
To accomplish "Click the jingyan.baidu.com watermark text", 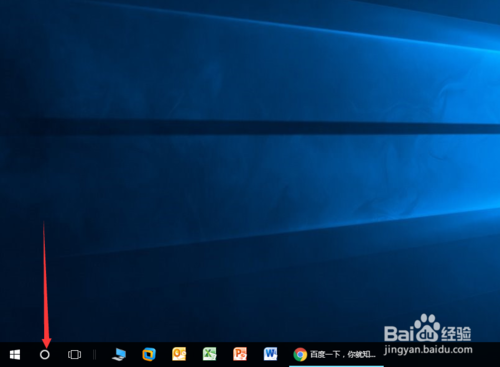I will [x=428, y=349].
